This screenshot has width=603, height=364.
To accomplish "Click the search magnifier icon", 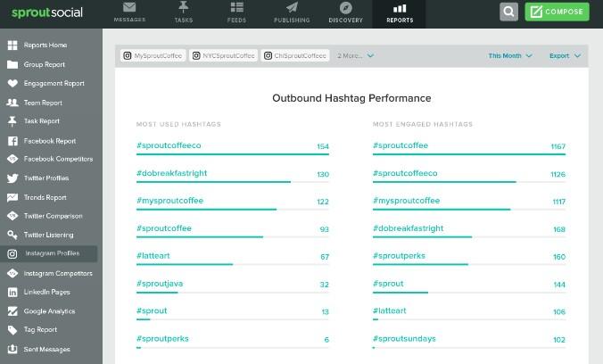I will 508,12.
